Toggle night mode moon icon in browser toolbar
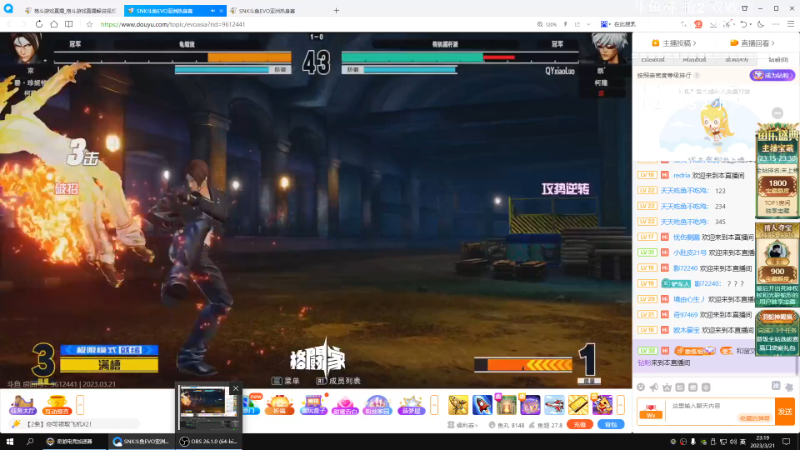The width and height of the screenshot is (800, 450). point(761,24)
